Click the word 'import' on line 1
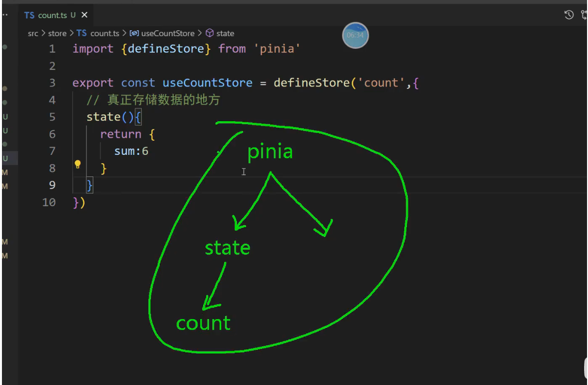 pyautogui.click(x=93, y=49)
